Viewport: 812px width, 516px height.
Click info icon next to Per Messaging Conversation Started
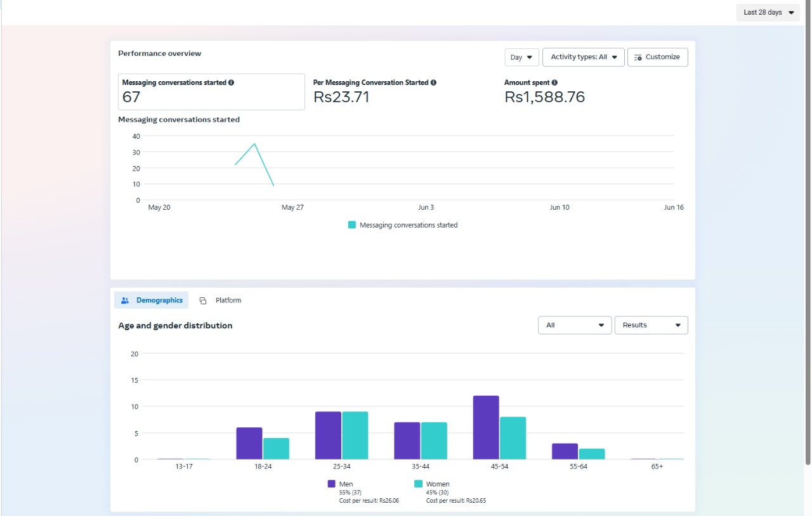tap(433, 83)
